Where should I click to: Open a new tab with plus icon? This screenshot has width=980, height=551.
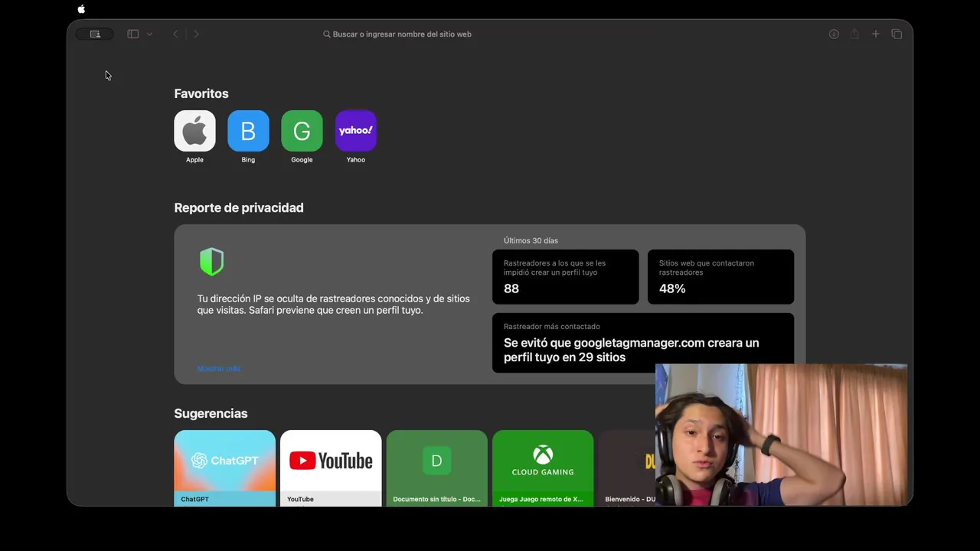coord(876,34)
